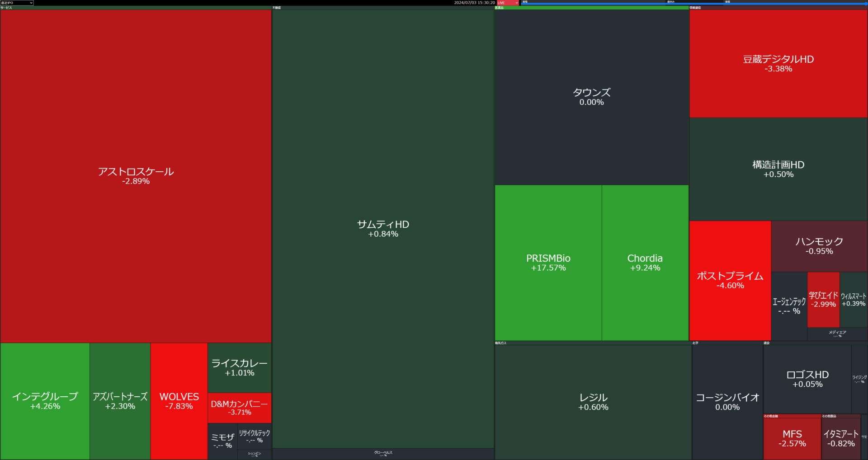Select the アストロスケール tile
This screenshot has height=460, width=868.
(x=136, y=176)
